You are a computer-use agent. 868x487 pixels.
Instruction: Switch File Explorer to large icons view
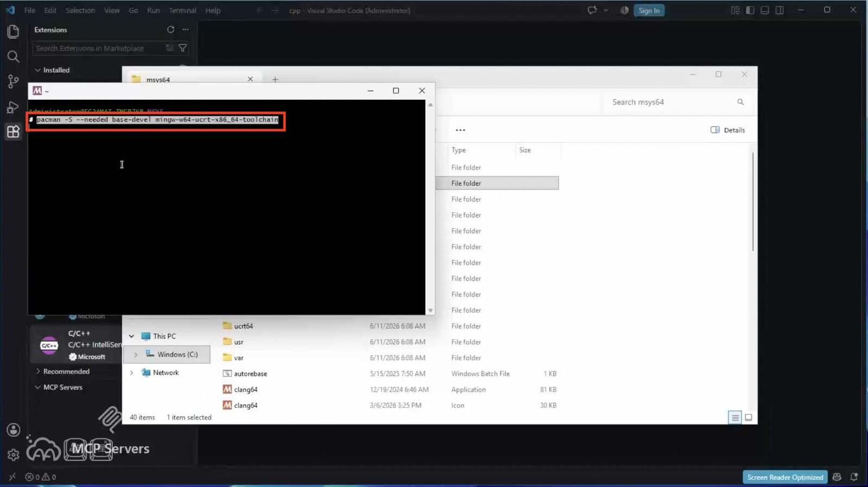coord(749,418)
